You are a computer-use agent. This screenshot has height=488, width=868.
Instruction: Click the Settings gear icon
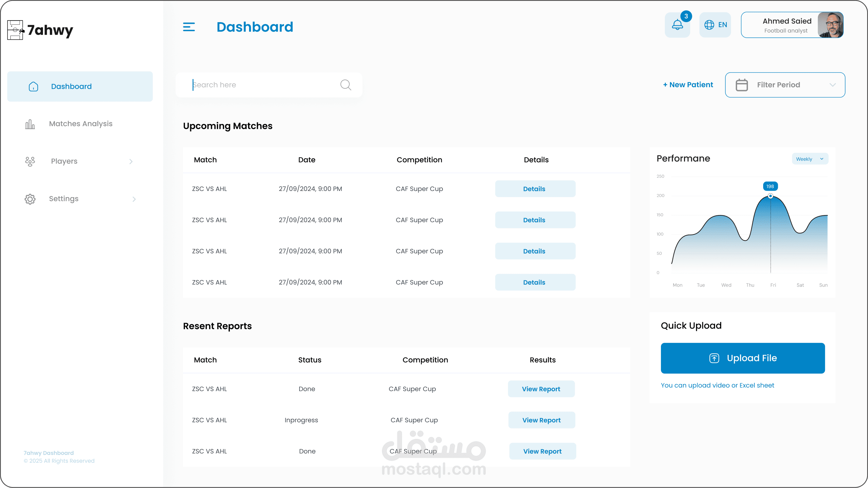pos(30,199)
